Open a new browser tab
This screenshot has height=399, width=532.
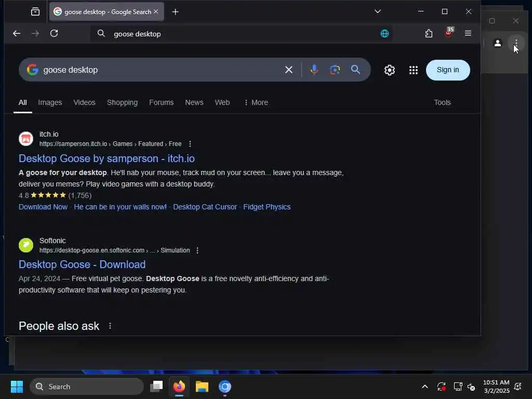[x=175, y=12]
